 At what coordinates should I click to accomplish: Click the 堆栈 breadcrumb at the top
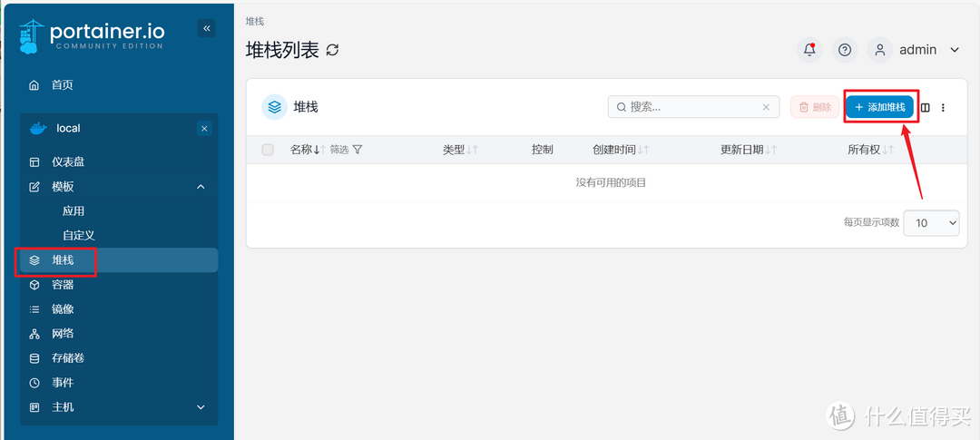(x=255, y=21)
